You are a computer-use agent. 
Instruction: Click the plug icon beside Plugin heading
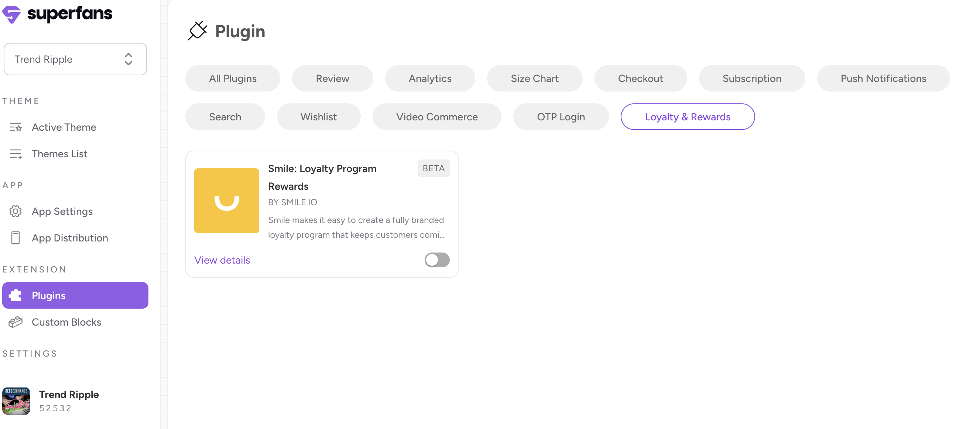pyautogui.click(x=198, y=31)
